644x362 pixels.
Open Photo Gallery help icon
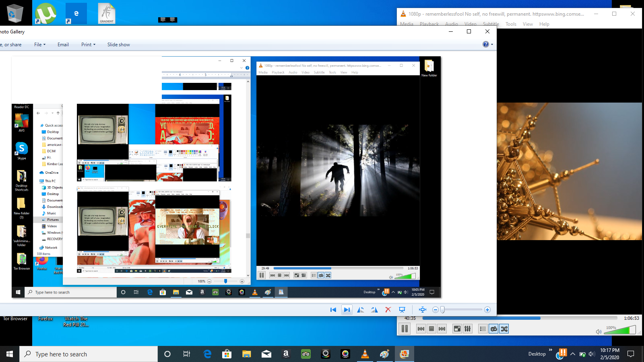[x=486, y=44]
